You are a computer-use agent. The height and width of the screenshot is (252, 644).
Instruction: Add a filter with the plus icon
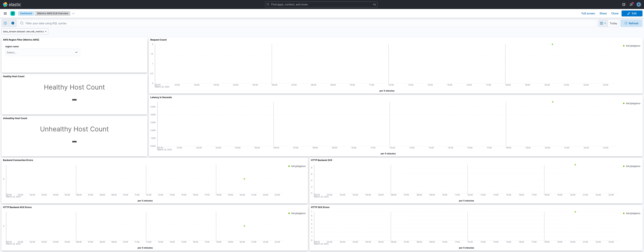pos(13,23)
